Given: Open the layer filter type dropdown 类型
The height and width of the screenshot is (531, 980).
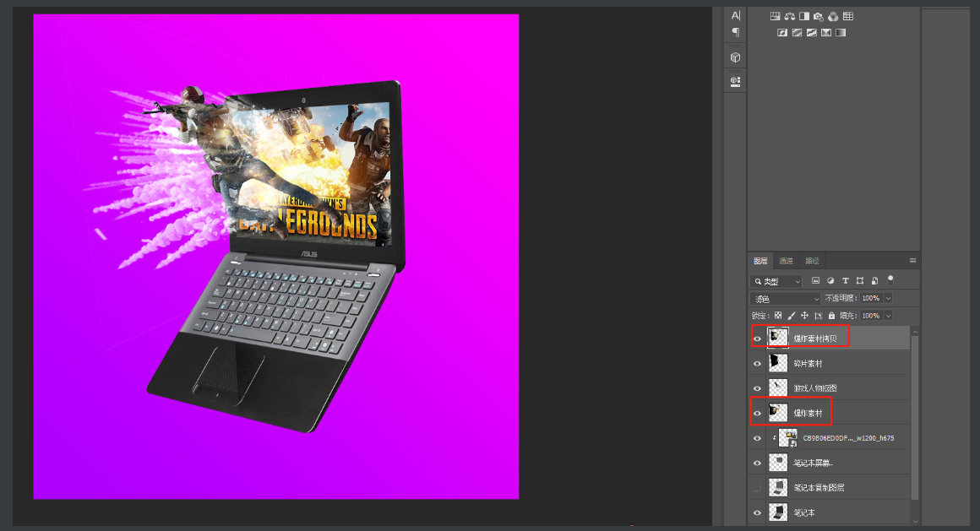Looking at the screenshot, I should pos(776,281).
